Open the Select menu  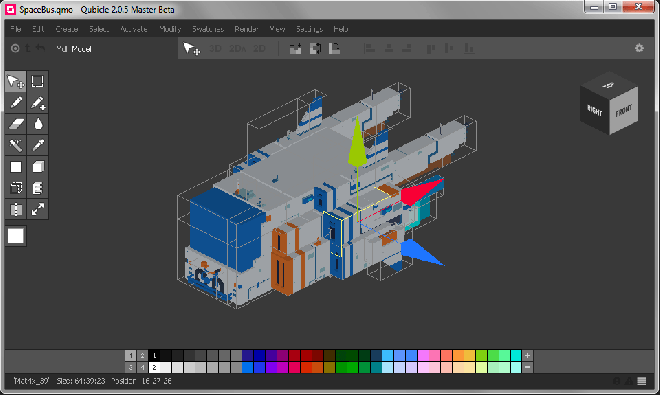(99, 29)
